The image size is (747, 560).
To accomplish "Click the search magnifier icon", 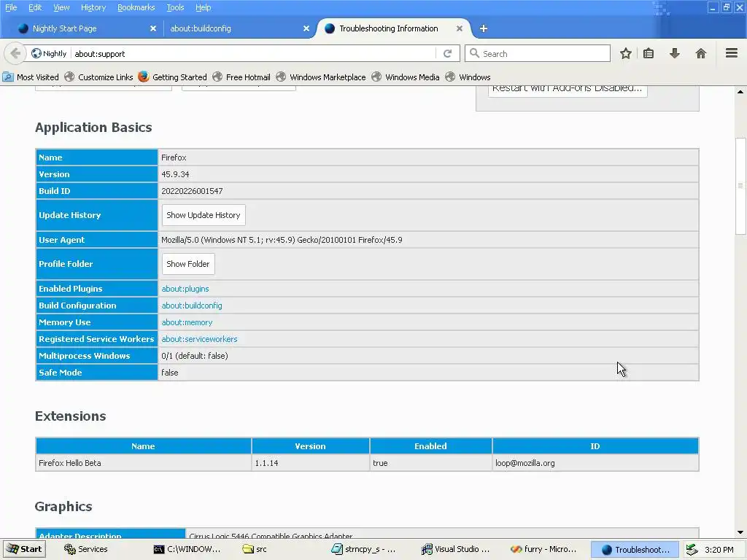I will point(474,53).
